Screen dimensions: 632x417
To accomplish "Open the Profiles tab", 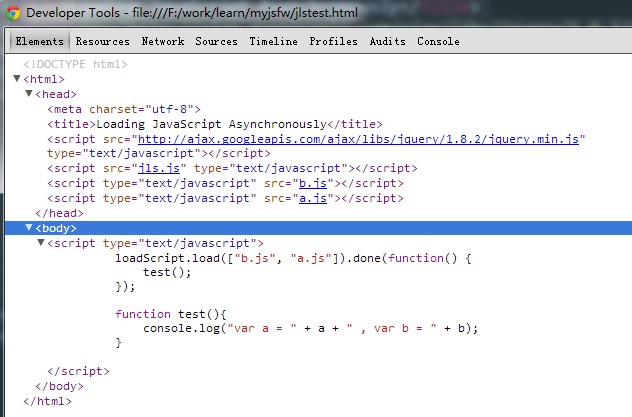I will (x=333, y=41).
